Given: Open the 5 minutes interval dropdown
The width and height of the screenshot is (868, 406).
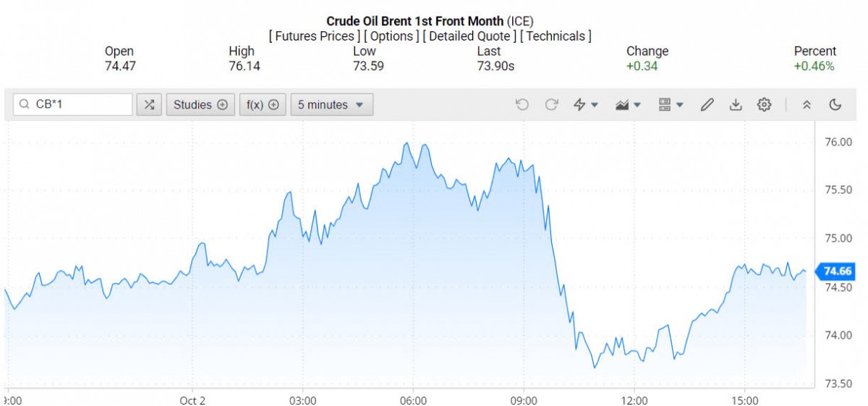Looking at the screenshot, I should pyautogui.click(x=332, y=105).
